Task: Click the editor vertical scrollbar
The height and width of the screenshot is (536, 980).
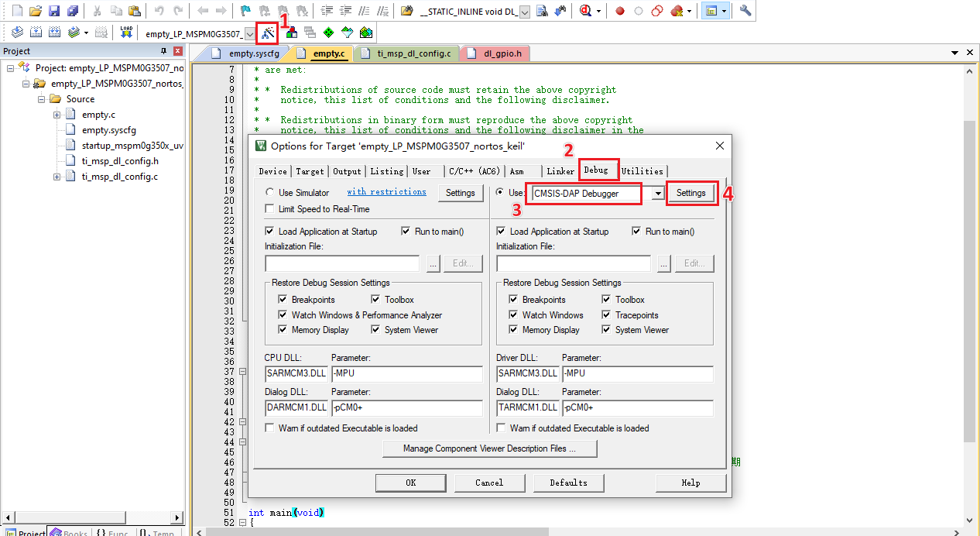Action: pos(970,294)
